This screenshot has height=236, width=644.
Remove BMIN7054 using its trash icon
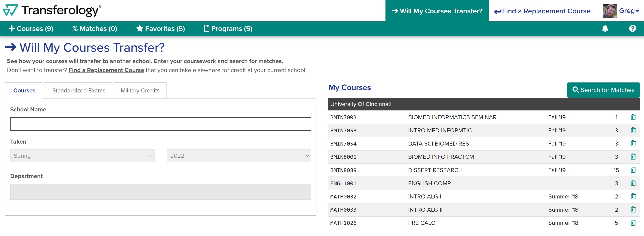coord(633,144)
